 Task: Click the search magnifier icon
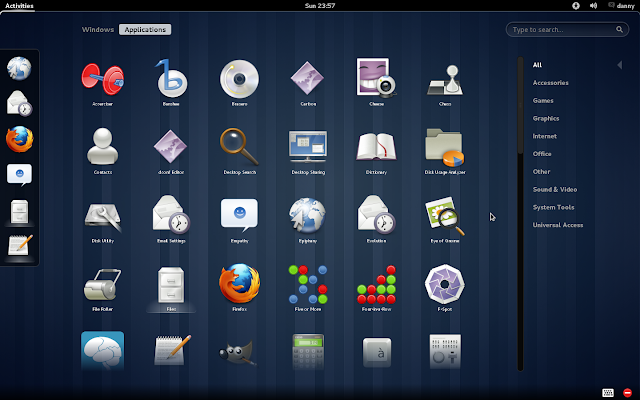click(x=619, y=29)
